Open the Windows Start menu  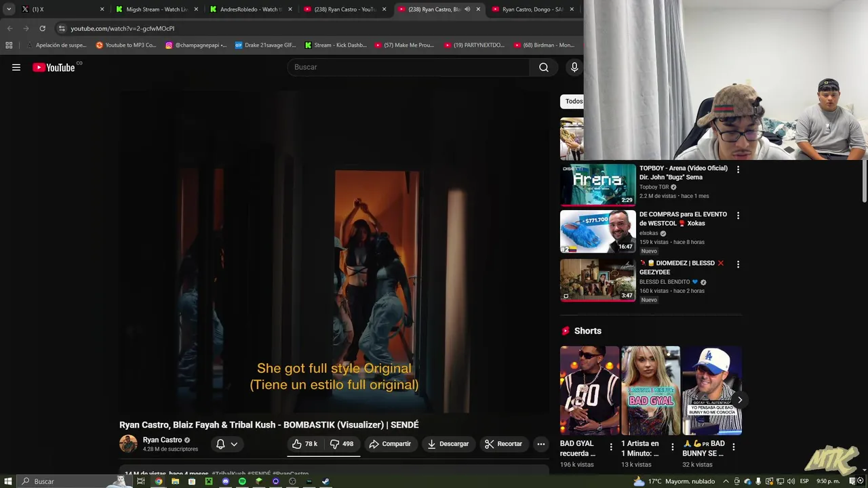[7, 481]
